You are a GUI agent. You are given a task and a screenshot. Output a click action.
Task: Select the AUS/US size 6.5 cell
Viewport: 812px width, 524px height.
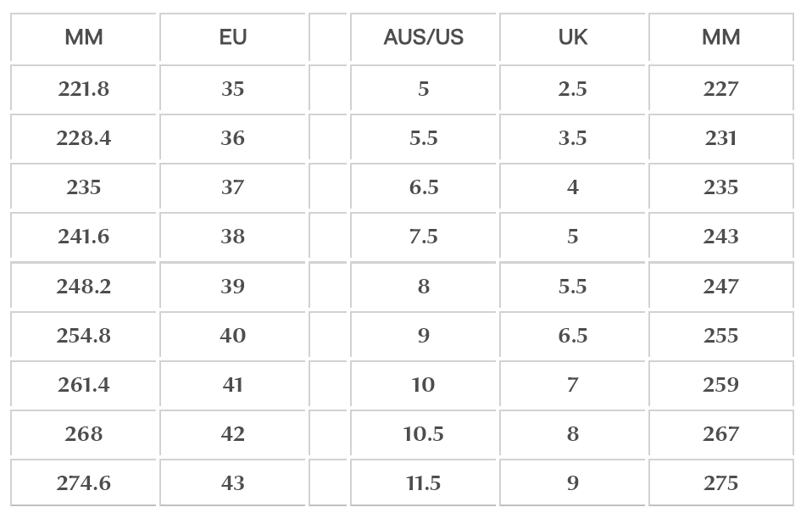(423, 187)
